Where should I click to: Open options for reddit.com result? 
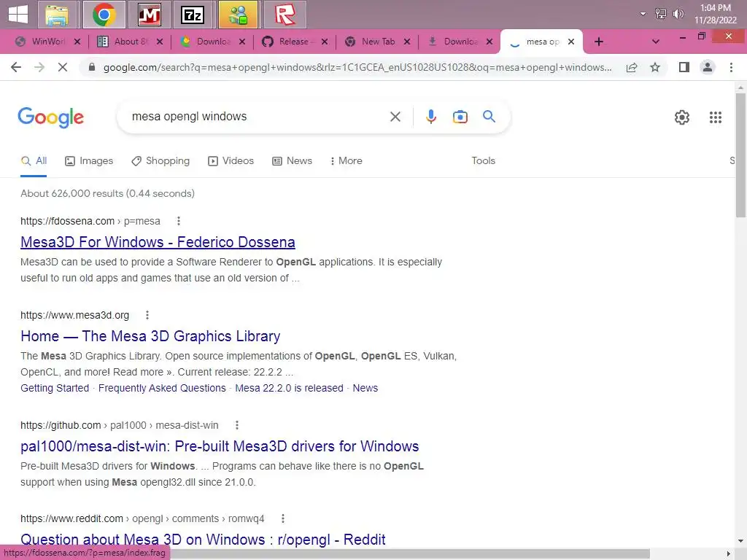283,518
